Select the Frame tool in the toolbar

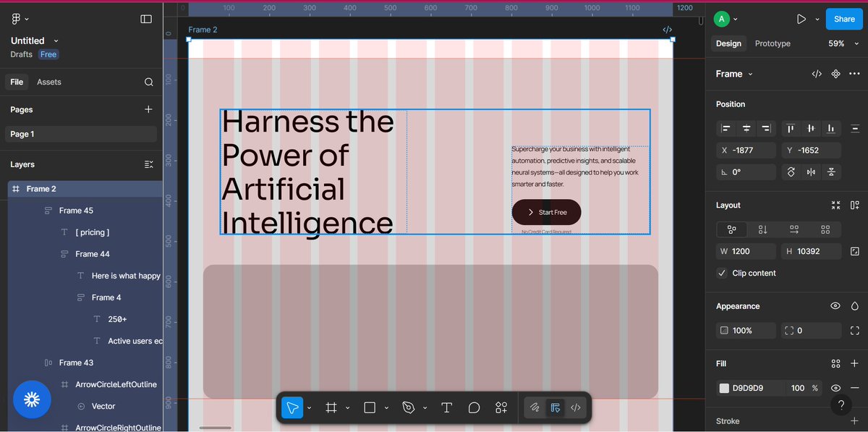(x=331, y=407)
